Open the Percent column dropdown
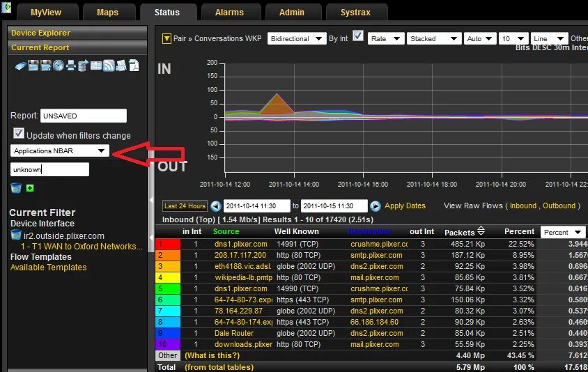 coord(563,232)
